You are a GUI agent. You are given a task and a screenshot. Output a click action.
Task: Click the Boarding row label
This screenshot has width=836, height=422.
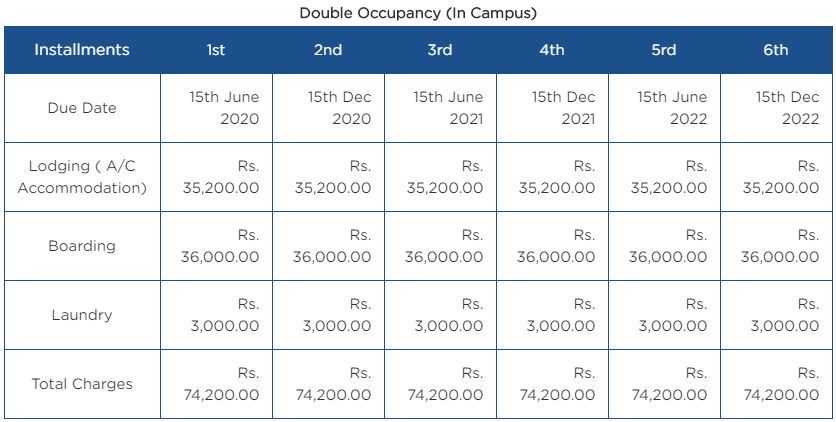(x=82, y=246)
